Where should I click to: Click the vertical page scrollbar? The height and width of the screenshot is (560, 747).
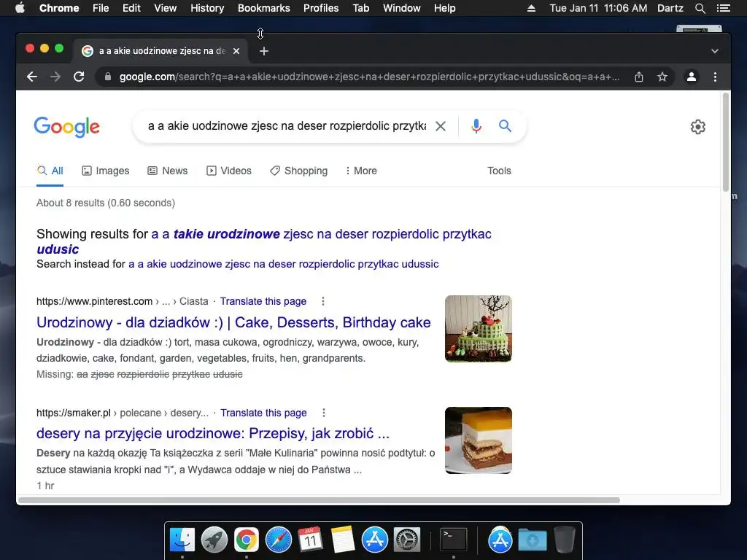point(726,142)
